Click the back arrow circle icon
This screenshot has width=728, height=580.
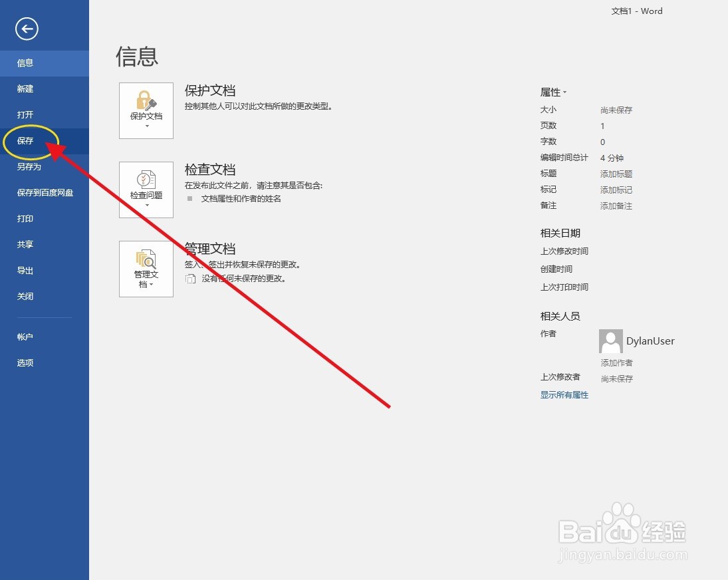27,29
